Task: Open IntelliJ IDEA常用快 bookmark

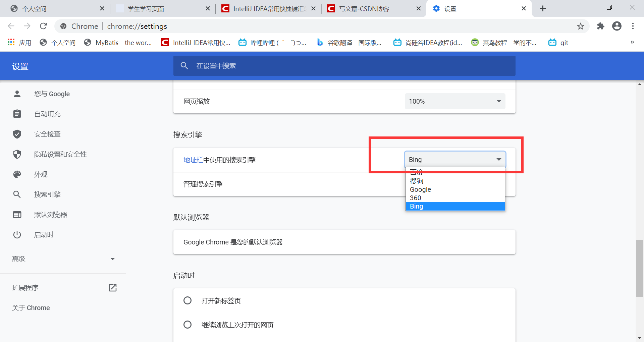Action: click(x=196, y=43)
